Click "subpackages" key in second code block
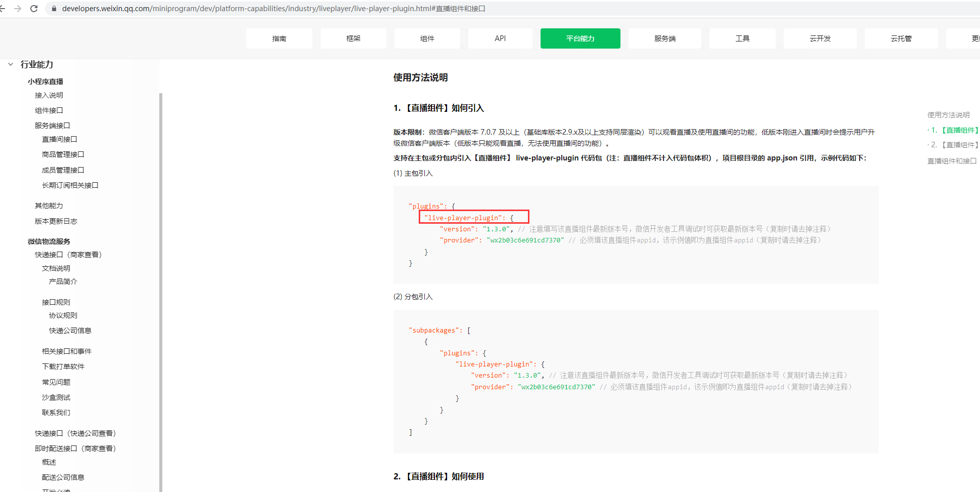Image resolution: width=980 pixels, height=492 pixels. [x=433, y=331]
